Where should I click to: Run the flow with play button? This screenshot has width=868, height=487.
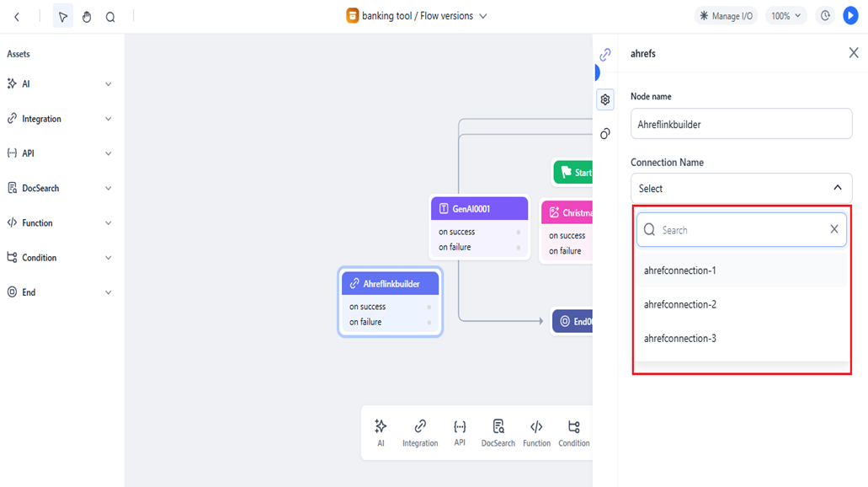(850, 16)
